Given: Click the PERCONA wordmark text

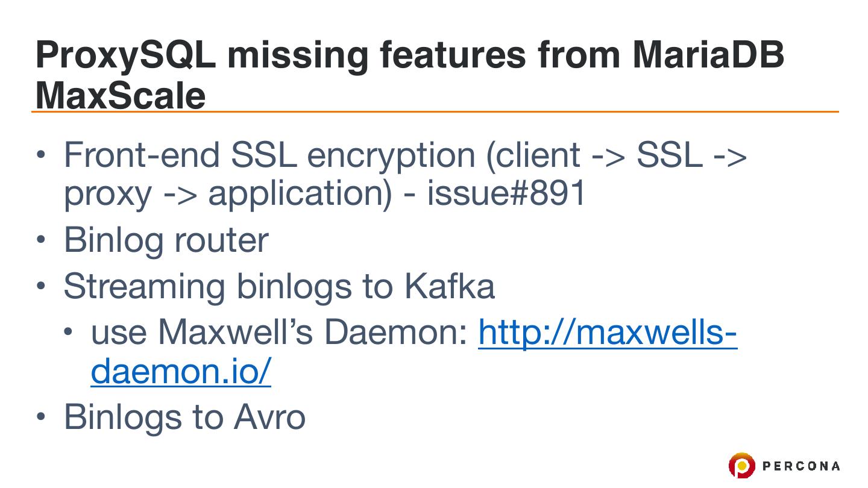Looking at the screenshot, I should (x=801, y=466).
